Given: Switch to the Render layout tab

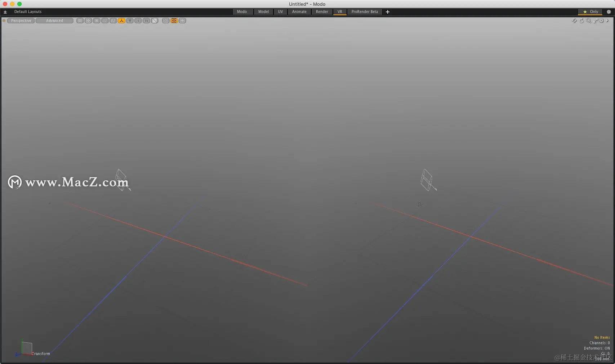Looking at the screenshot, I should coord(322,12).
